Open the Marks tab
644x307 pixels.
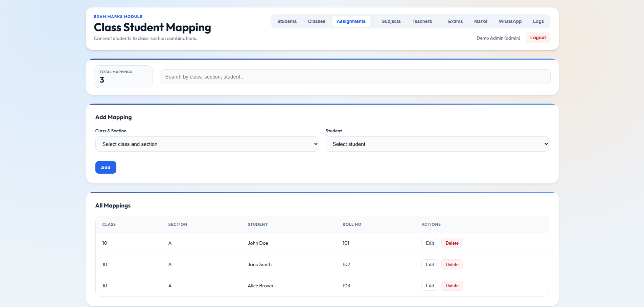(x=481, y=21)
